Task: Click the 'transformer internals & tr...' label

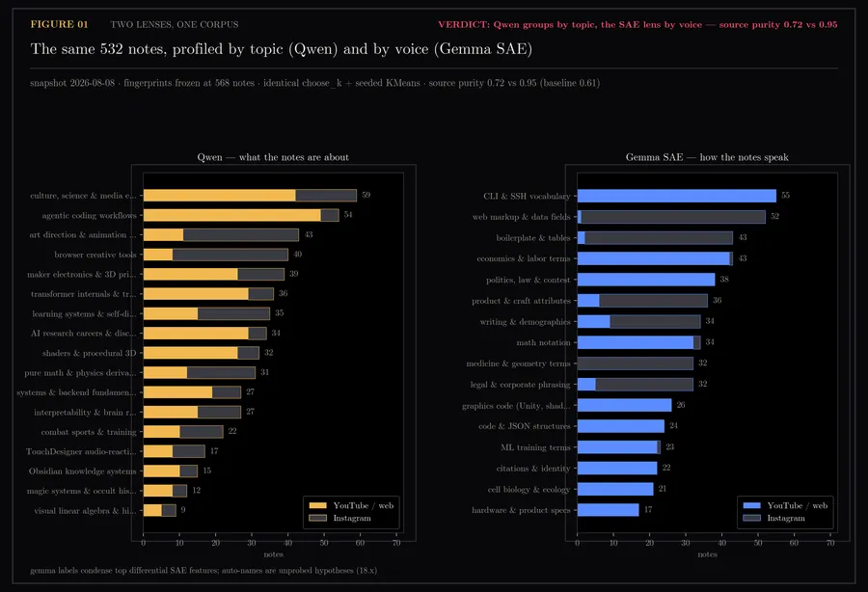Action: (84, 294)
